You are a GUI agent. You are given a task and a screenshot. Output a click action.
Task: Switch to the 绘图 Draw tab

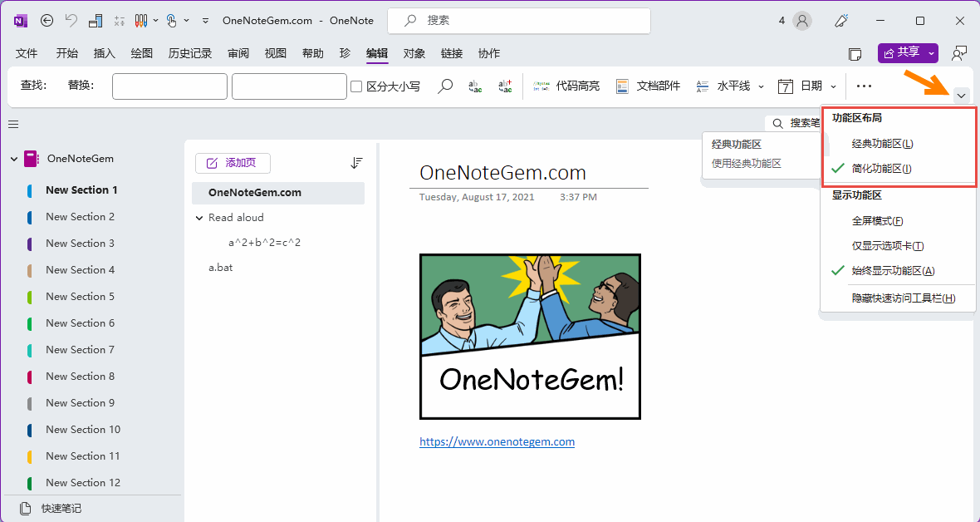coord(142,54)
